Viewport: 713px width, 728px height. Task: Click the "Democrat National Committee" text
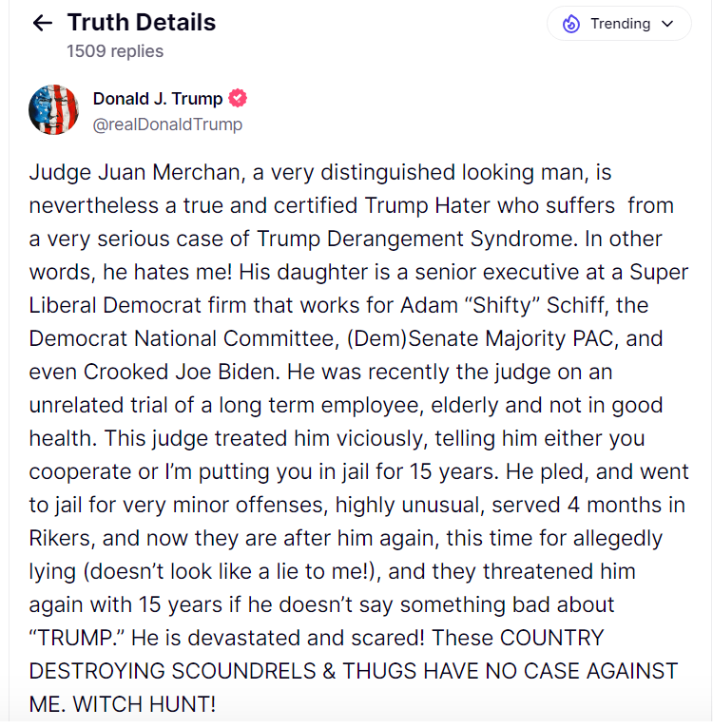point(164,338)
